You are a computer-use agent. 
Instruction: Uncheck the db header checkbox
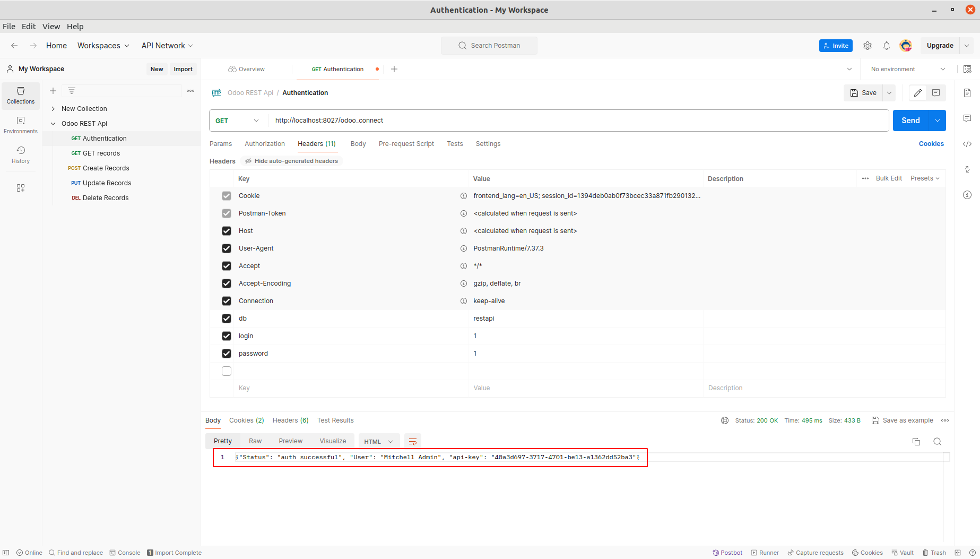point(227,319)
